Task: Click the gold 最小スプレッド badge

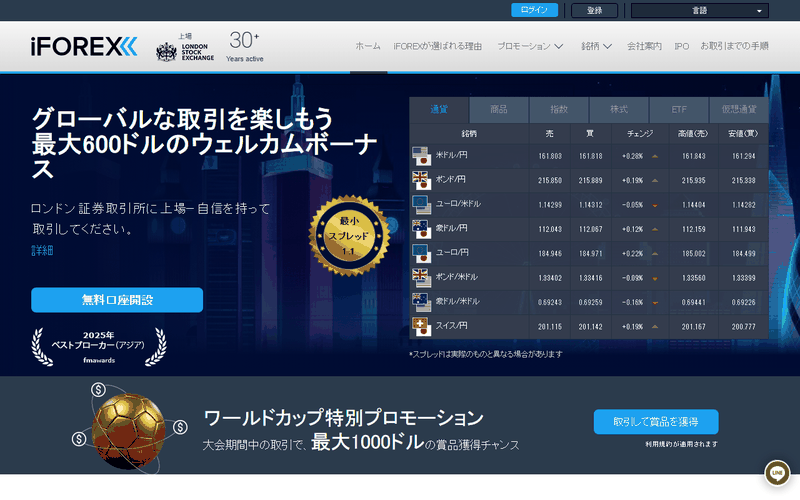Action: click(349, 236)
